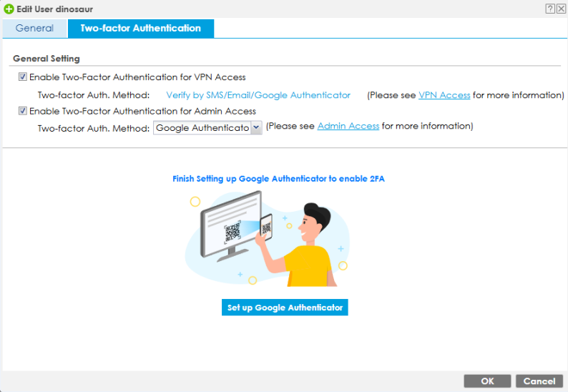
Task: Open the VPN Access link
Action: click(444, 95)
